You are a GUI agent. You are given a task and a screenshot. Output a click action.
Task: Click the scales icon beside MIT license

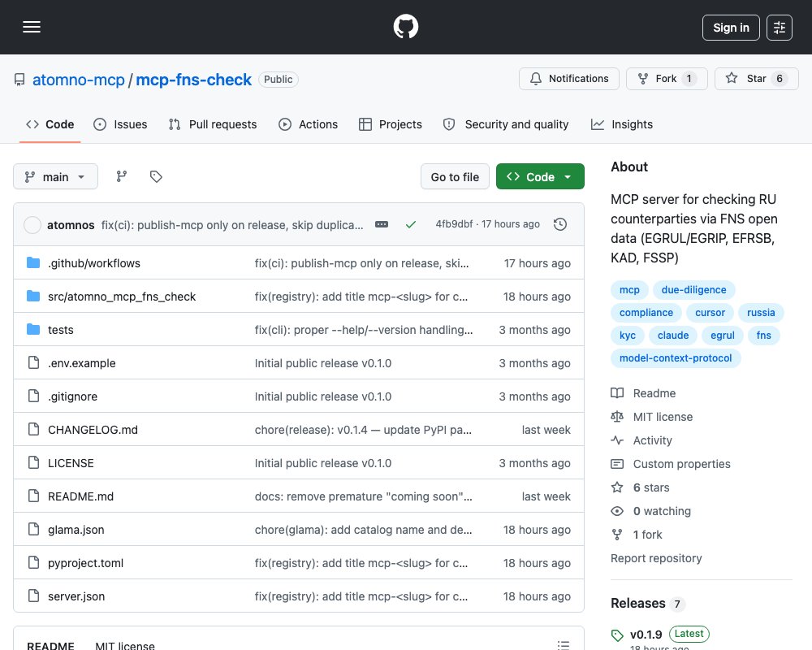click(617, 416)
